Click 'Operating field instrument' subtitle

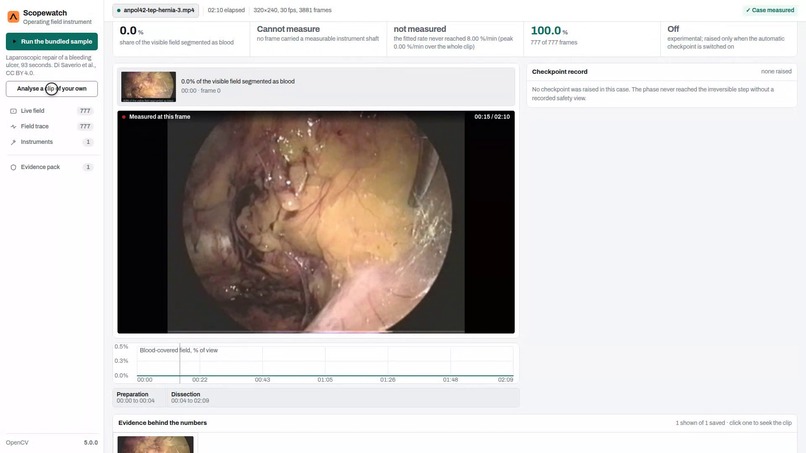(57, 22)
